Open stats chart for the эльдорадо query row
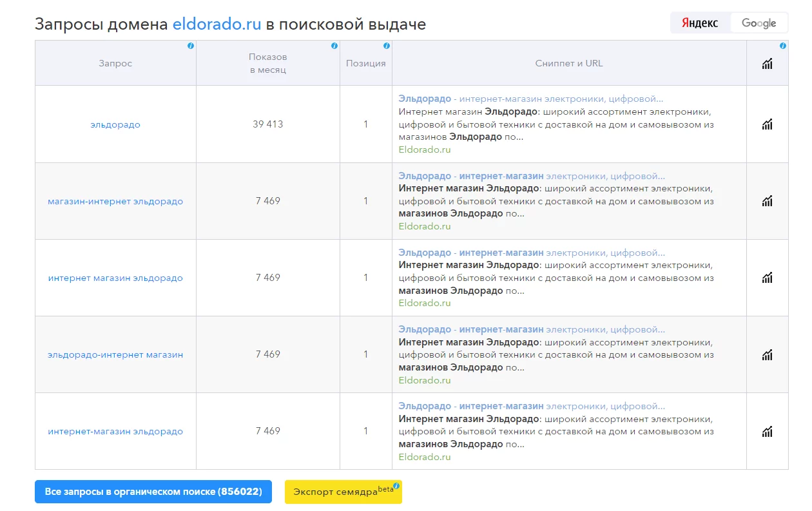 [767, 124]
